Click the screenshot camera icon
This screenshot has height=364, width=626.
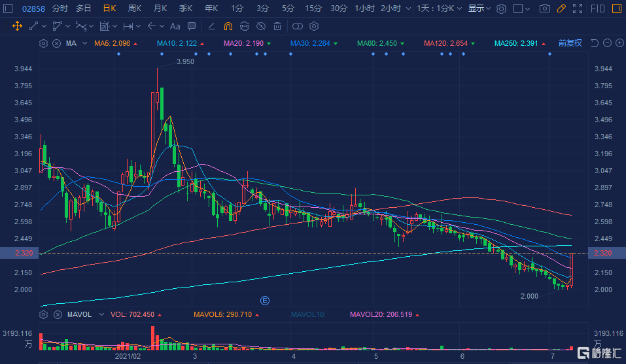[545, 8]
